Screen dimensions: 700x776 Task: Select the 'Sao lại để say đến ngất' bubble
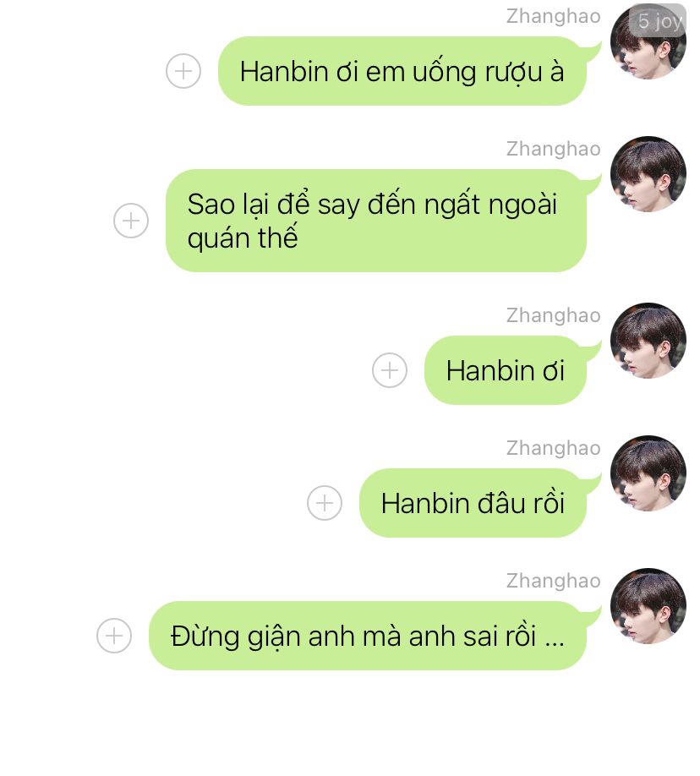click(376, 221)
